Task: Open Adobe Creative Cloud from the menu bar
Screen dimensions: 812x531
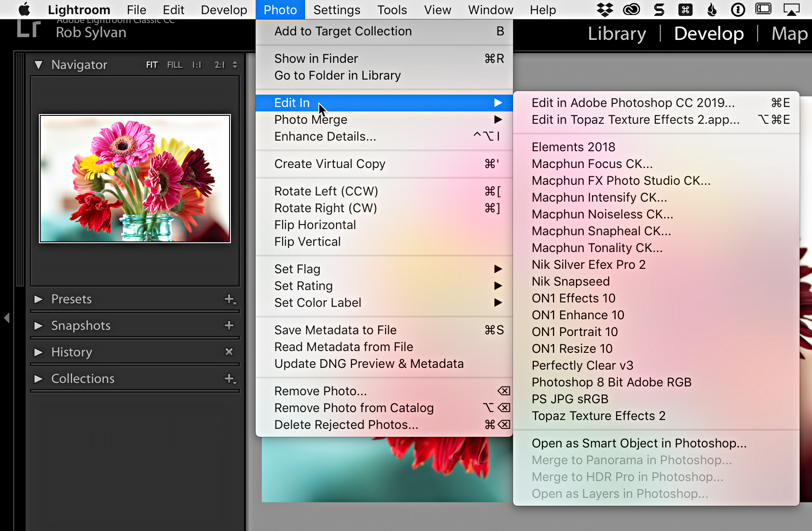Action: [x=632, y=9]
